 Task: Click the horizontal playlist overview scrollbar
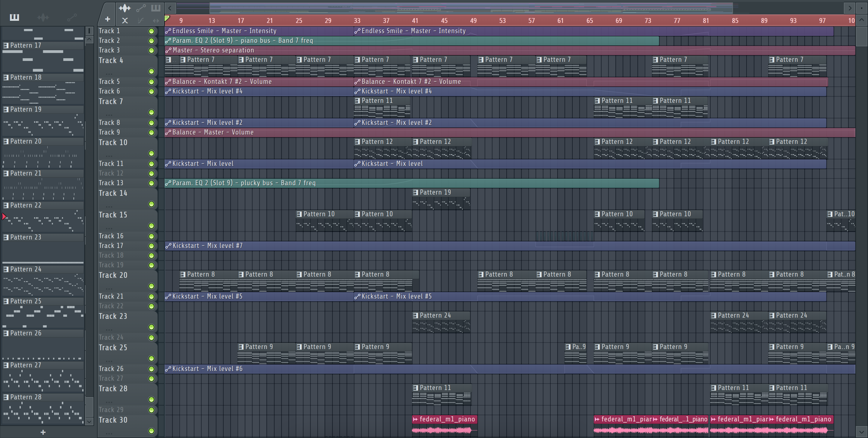(x=471, y=8)
